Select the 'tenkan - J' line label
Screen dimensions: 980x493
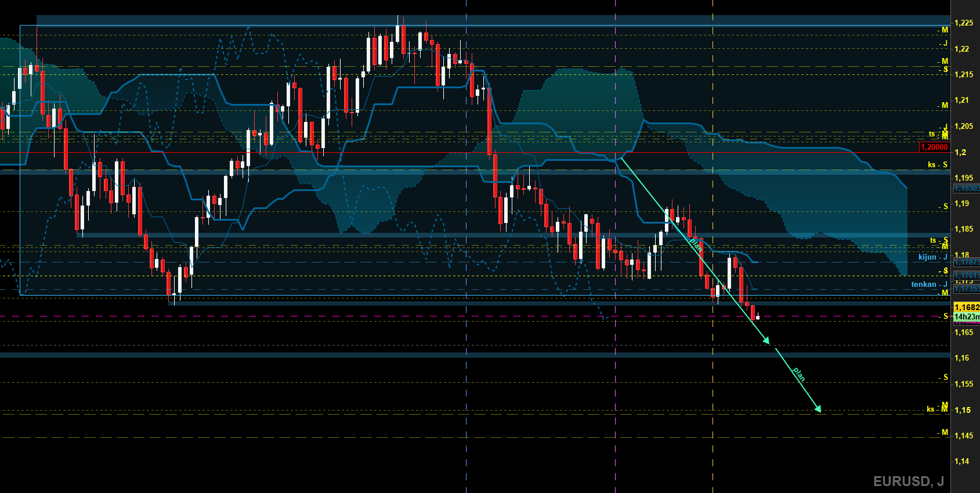click(x=928, y=284)
